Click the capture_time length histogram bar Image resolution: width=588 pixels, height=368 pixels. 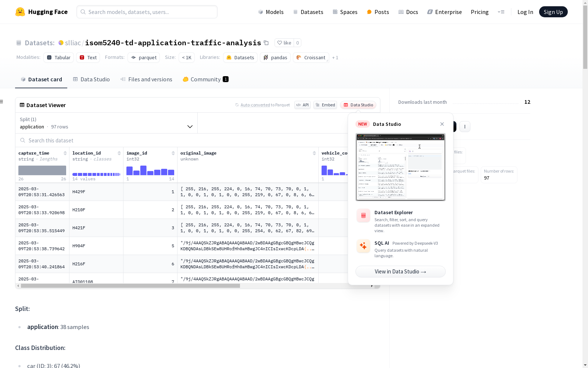point(42,170)
